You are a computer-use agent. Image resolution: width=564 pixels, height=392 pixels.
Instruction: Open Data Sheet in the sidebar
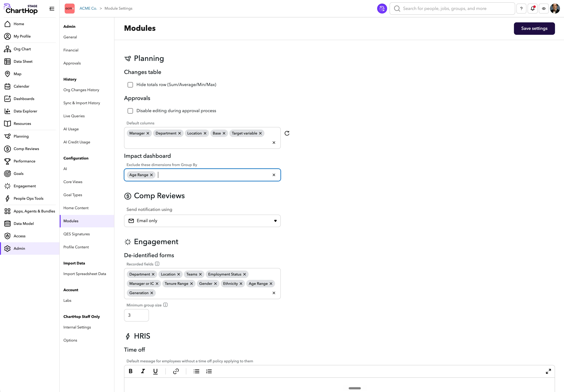(x=30, y=62)
